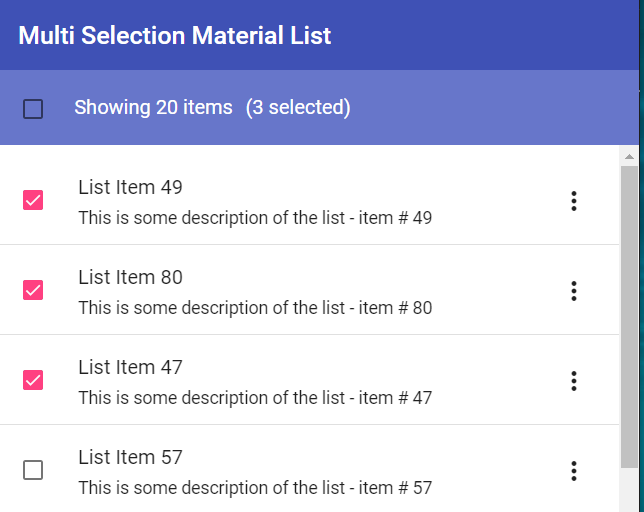This screenshot has width=644, height=512.
Task: Click the List Item 57 title
Action: click(x=130, y=457)
